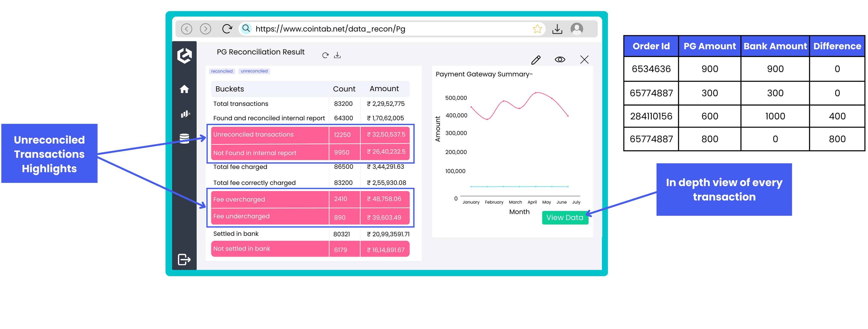This screenshot has width=868, height=329.
Task: Download the reconciliation report
Action: [x=337, y=55]
